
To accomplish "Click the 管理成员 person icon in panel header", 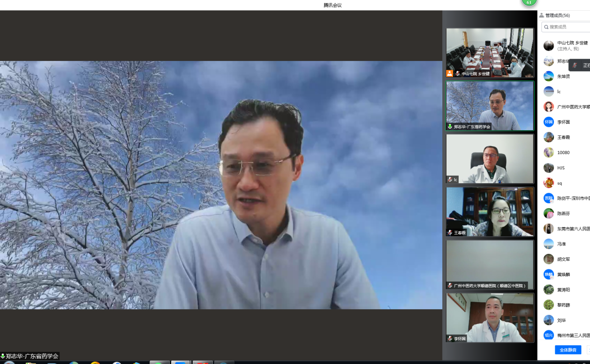I will (x=542, y=15).
